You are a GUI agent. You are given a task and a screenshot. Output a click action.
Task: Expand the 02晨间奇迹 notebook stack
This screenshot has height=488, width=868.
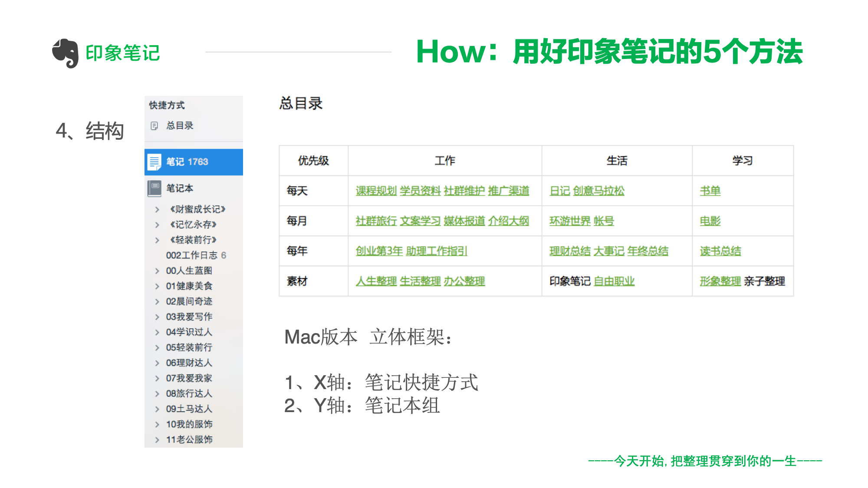[x=157, y=301]
